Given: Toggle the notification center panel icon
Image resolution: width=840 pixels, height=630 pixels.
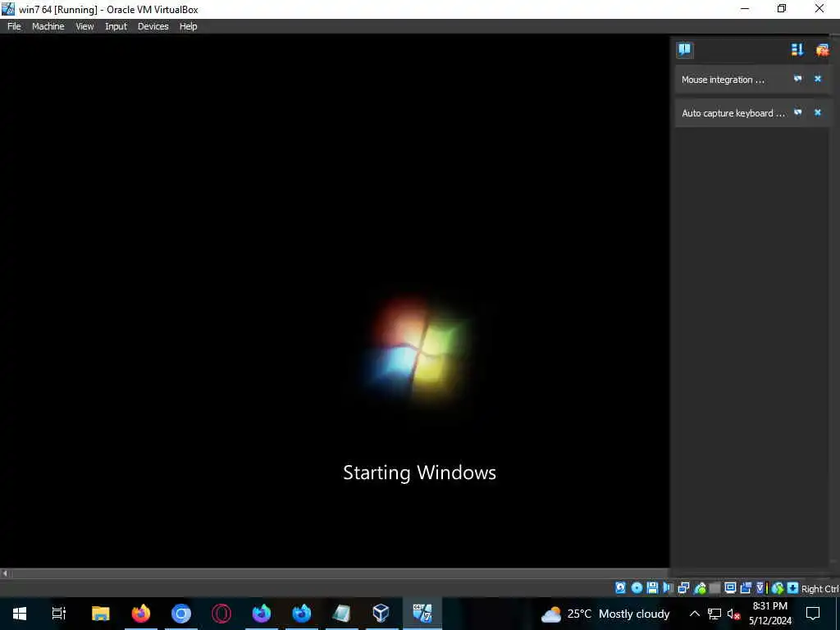Looking at the screenshot, I should point(685,50).
